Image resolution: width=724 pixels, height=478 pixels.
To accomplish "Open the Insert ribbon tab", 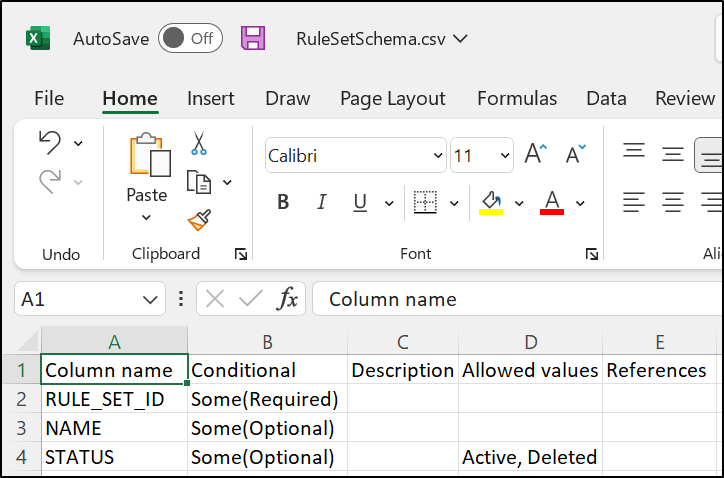I will 210,98.
